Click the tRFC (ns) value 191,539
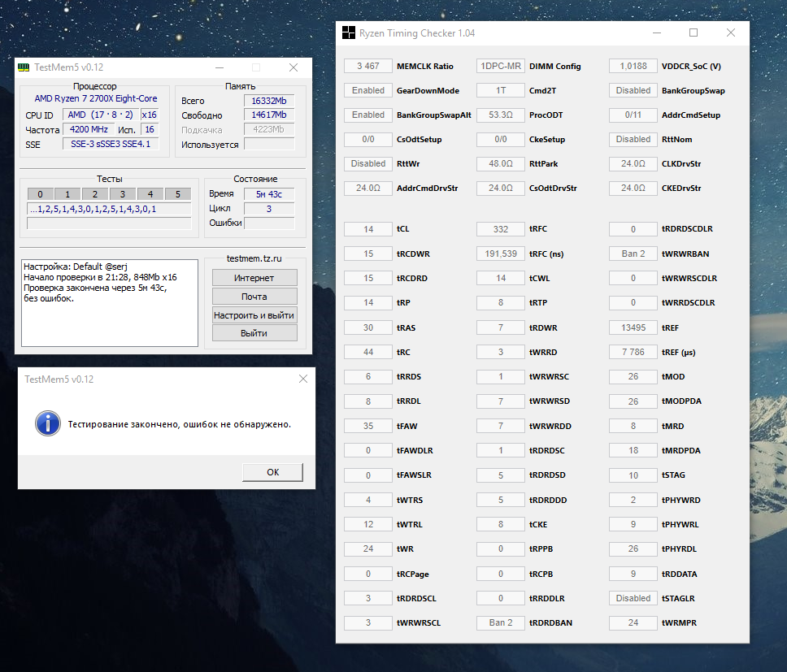The image size is (787, 672). coord(500,254)
